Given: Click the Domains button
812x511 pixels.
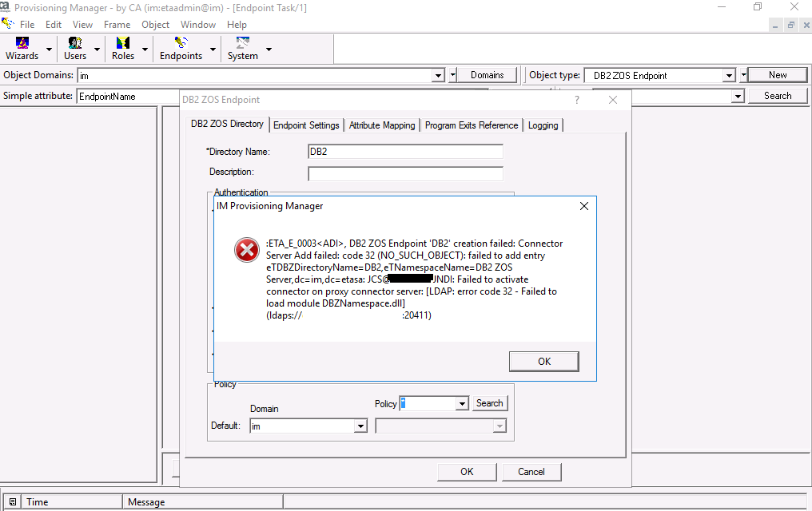Looking at the screenshot, I should point(487,75).
